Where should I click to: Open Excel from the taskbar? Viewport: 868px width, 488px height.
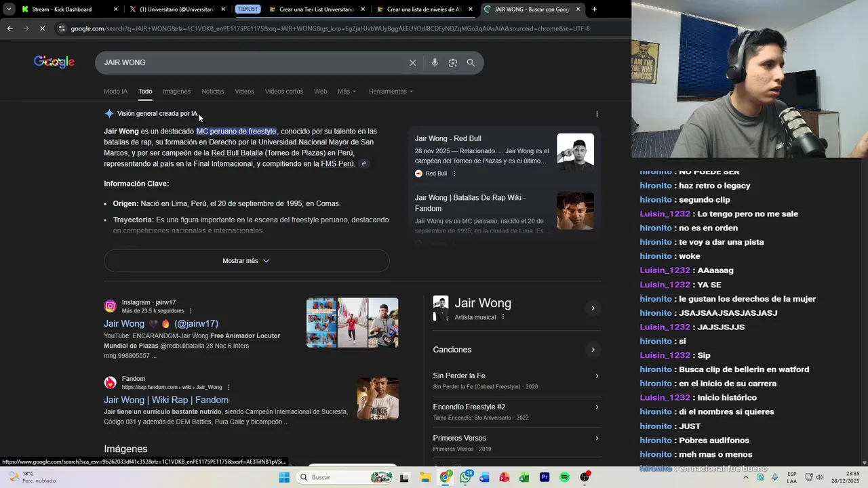tap(524, 478)
